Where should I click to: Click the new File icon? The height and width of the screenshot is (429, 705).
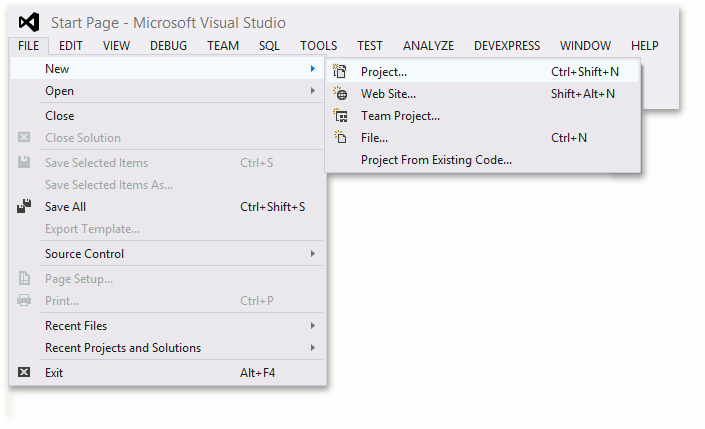coord(340,138)
